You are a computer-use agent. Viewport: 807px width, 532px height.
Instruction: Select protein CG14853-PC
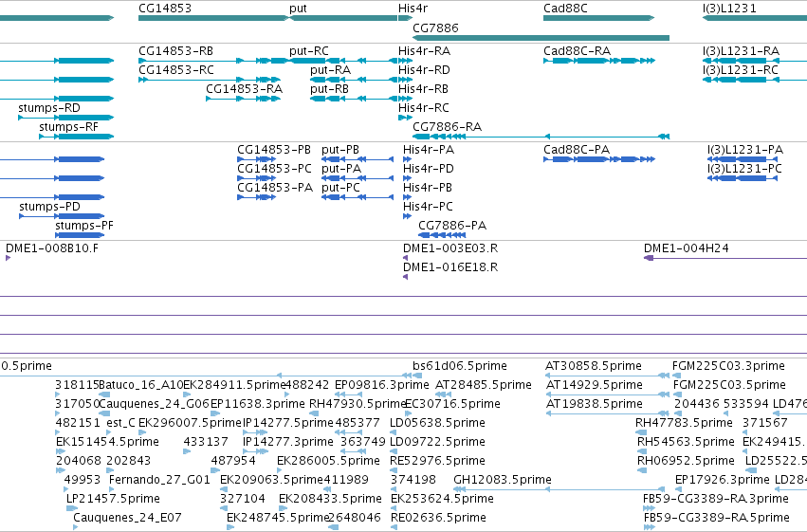[x=256, y=178]
